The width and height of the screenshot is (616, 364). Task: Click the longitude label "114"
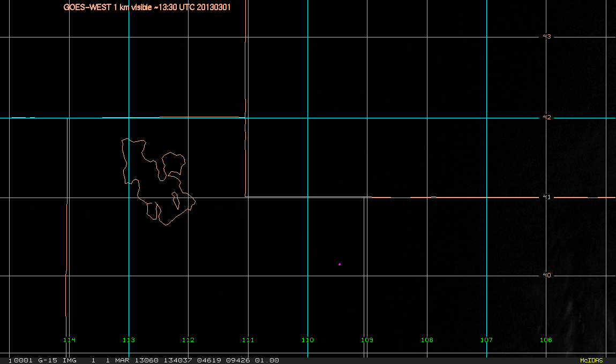tap(69, 340)
